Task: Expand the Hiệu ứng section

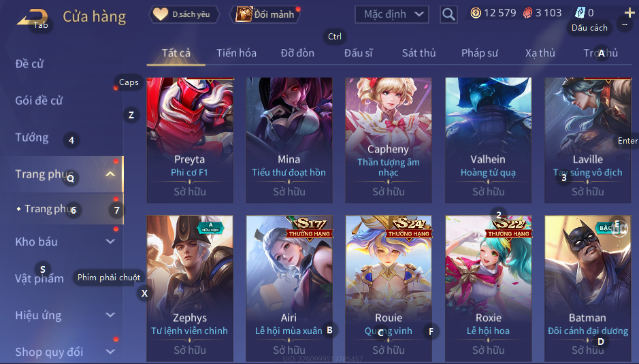Action: point(110,315)
